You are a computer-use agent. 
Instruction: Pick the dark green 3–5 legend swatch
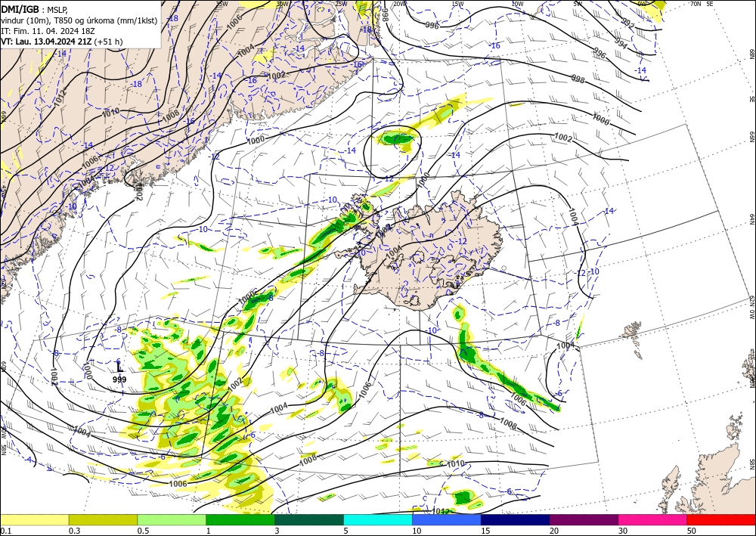click(x=309, y=519)
